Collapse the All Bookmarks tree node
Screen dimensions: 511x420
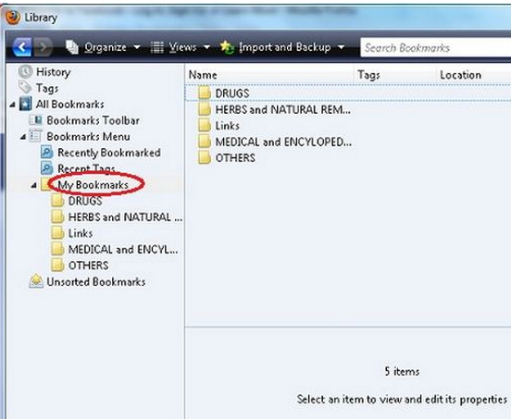(12, 105)
